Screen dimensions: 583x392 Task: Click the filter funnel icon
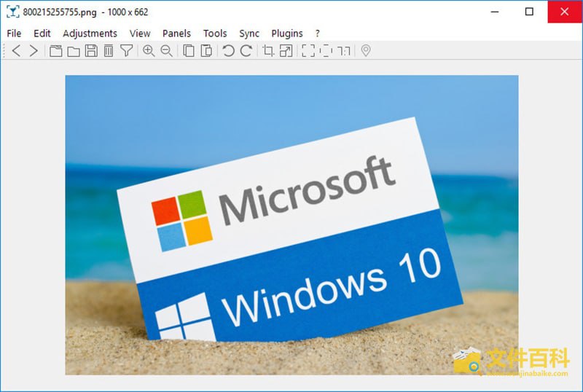pyautogui.click(x=126, y=50)
